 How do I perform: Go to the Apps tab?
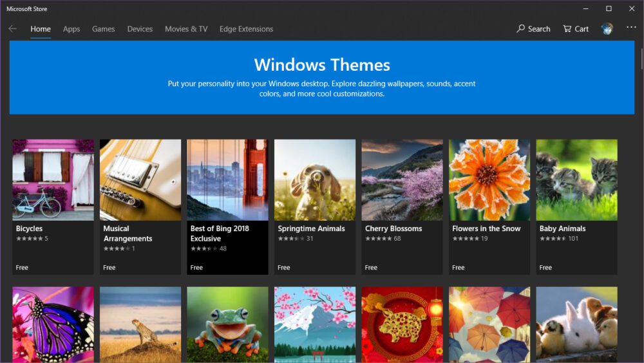coord(71,29)
